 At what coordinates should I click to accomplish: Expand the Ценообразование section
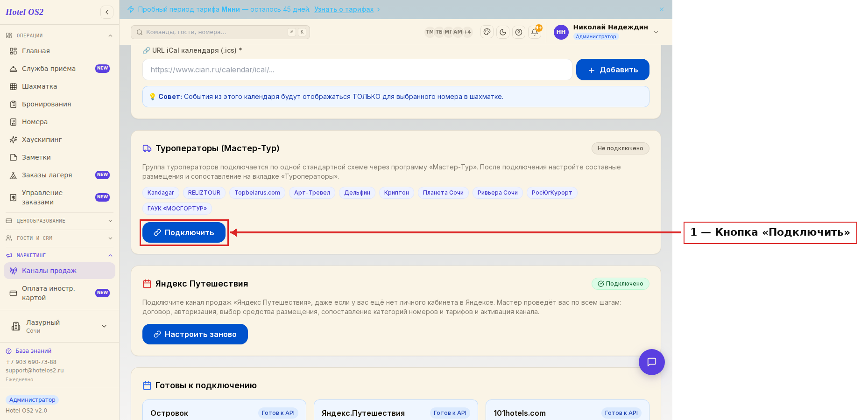(59, 221)
